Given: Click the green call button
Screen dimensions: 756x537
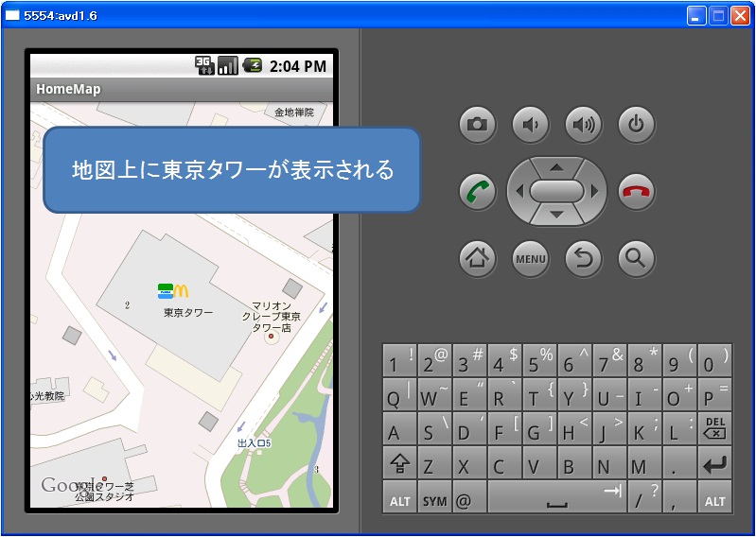Looking at the screenshot, I should [x=477, y=192].
